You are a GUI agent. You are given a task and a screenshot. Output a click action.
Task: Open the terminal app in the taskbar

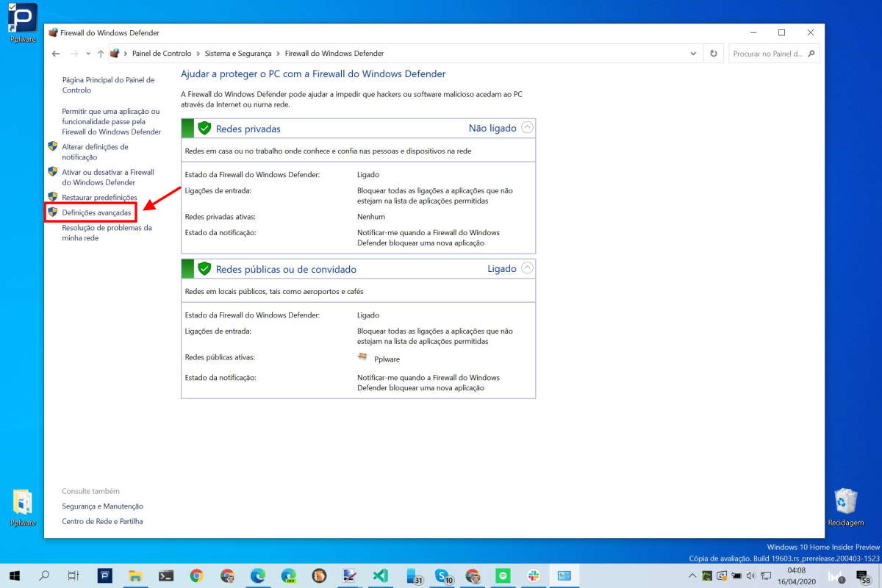(x=166, y=576)
